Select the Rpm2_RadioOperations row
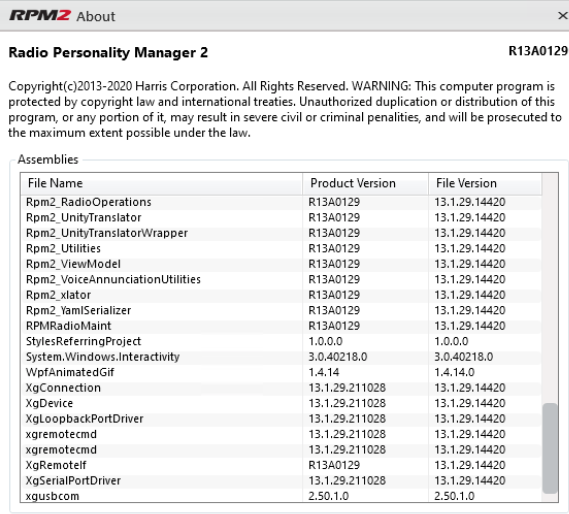The image size is (569, 514). coord(281,202)
